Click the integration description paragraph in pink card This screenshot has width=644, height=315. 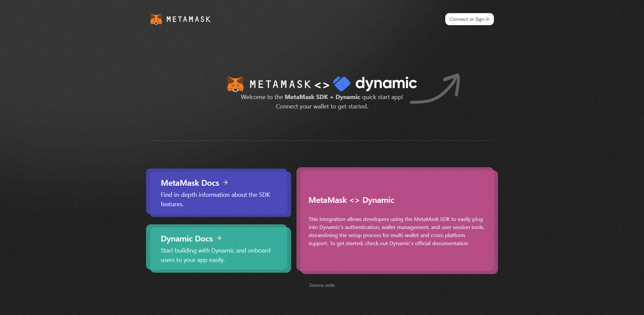click(x=396, y=231)
